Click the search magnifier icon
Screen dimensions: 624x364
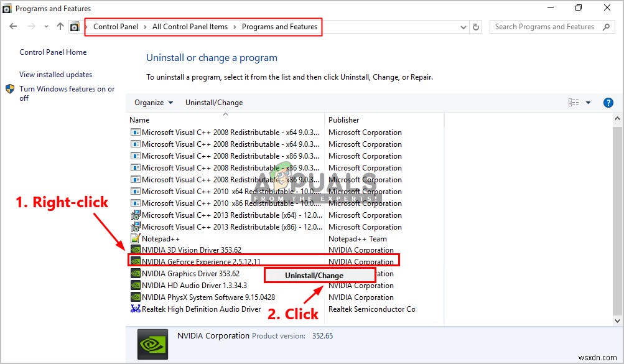pyautogui.click(x=606, y=27)
